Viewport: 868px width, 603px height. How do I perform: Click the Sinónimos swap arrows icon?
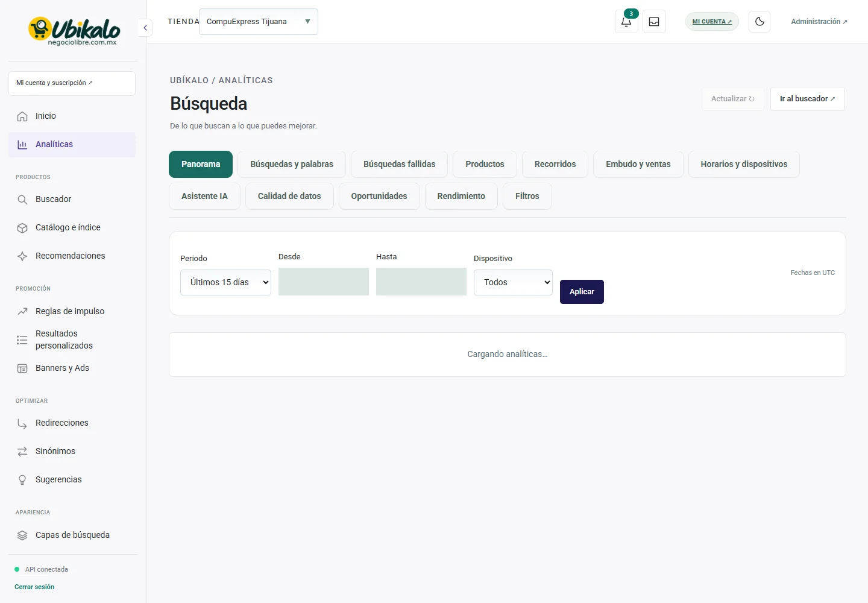22,452
